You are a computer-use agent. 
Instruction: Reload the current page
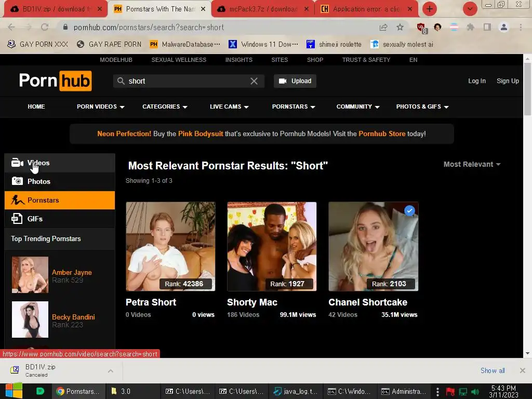(45, 27)
